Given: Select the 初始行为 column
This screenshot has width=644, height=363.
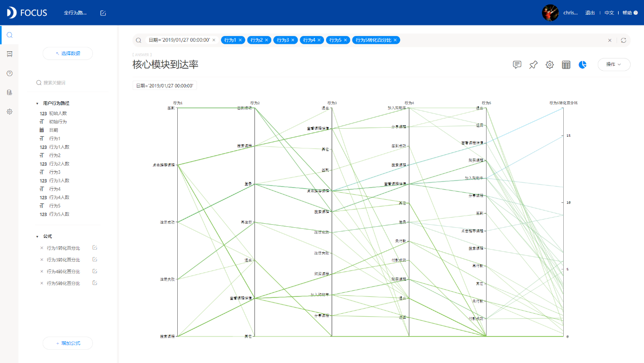Looking at the screenshot, I should pos(58,122).
